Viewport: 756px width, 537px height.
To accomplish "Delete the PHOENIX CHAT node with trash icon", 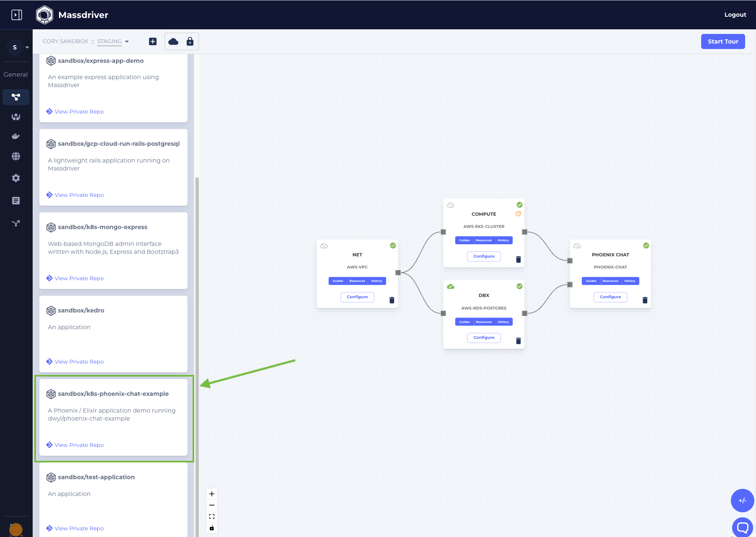I will point(645,300).
